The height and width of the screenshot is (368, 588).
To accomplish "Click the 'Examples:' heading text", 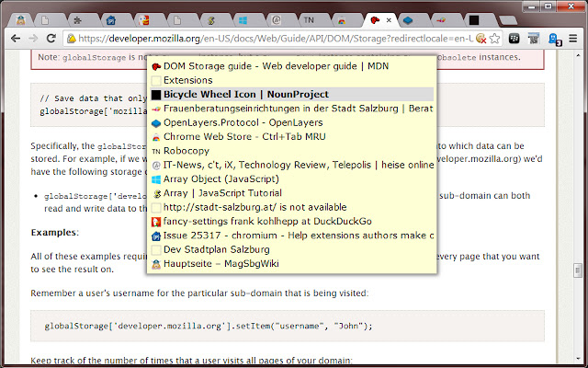I will coord(55,233).
